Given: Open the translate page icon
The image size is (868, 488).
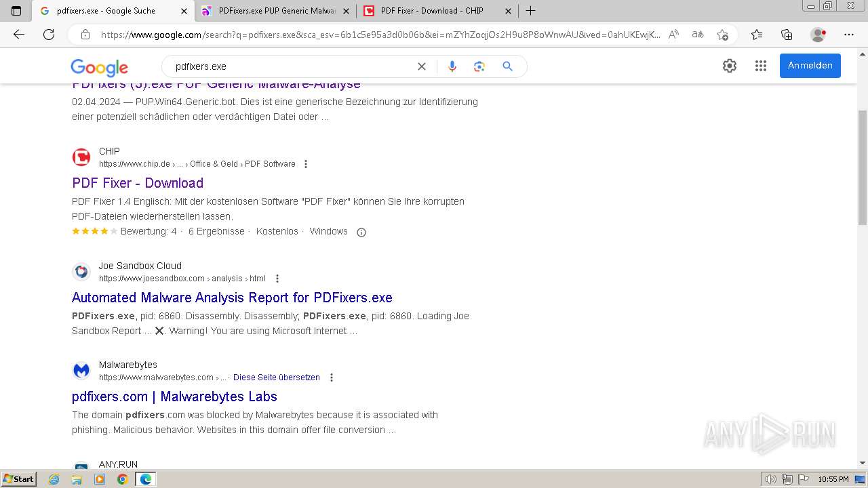Looking at the screenshot, I should [x=697, y=35].
